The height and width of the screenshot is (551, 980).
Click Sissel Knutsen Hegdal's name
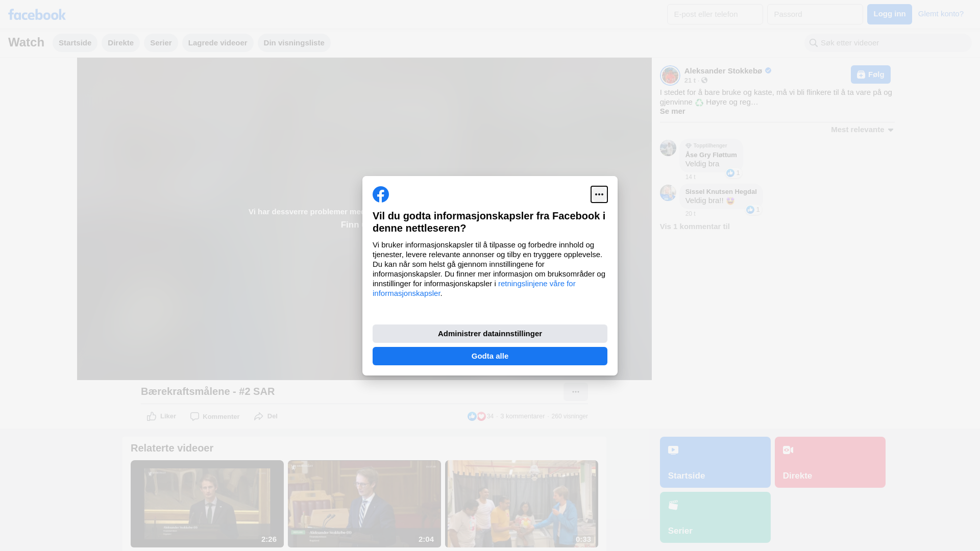click(x=721, y=192)
